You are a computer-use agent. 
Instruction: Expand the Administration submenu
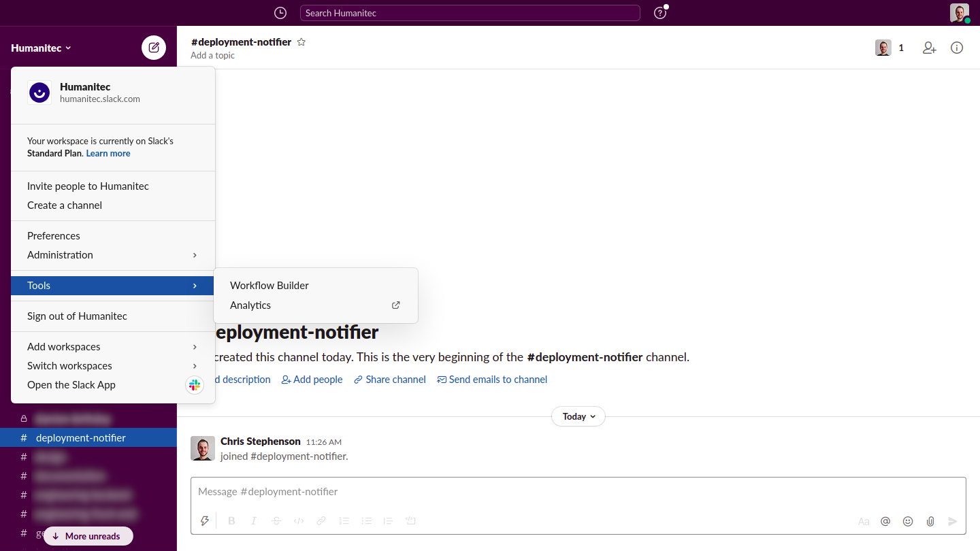(113, 255)
